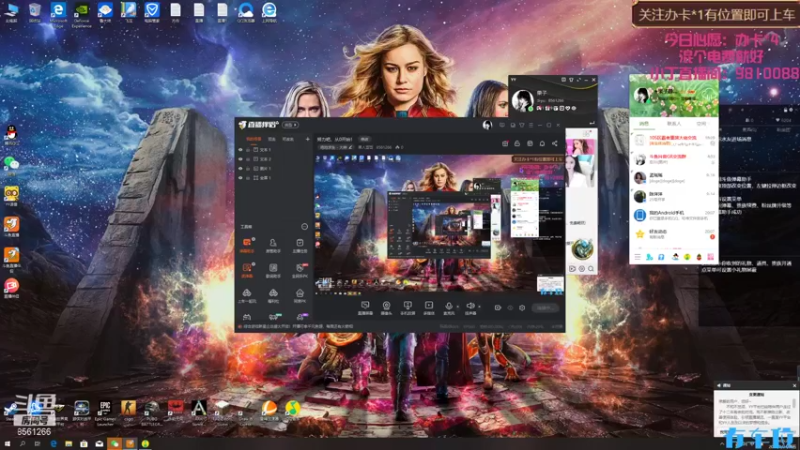Open the gift box icon with red dot
Viewport: 800px width, 450px height.
[x=505, y=144]
